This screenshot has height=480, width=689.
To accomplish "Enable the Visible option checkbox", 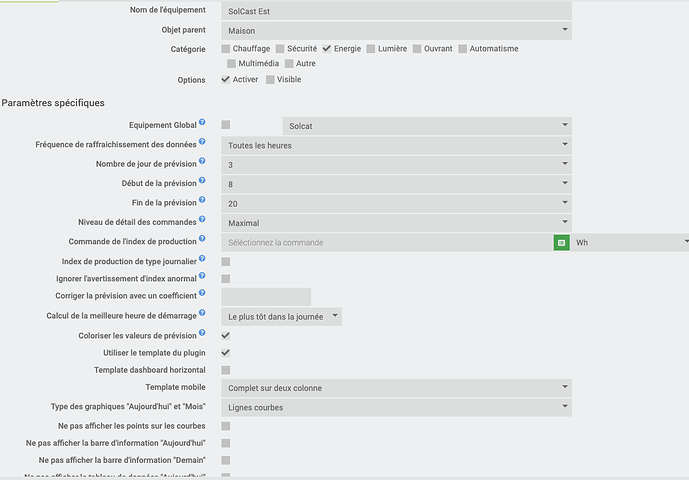I will (x=271, y=80).
